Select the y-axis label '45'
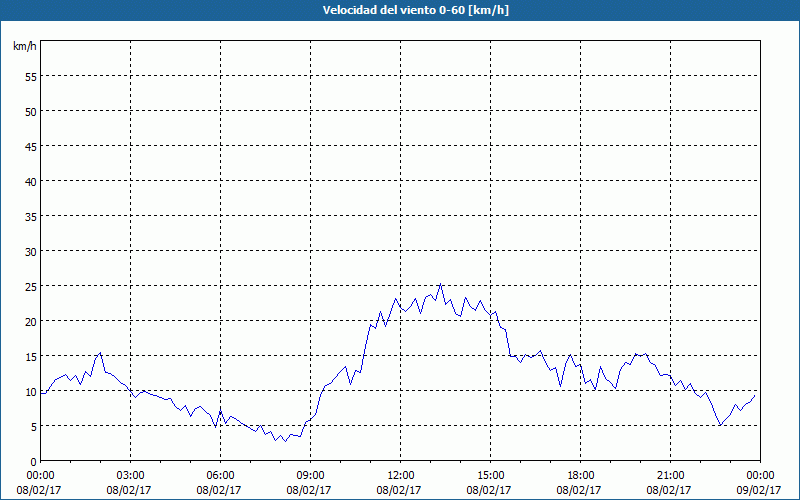800x500 pixels. click(x=31, y=146)
